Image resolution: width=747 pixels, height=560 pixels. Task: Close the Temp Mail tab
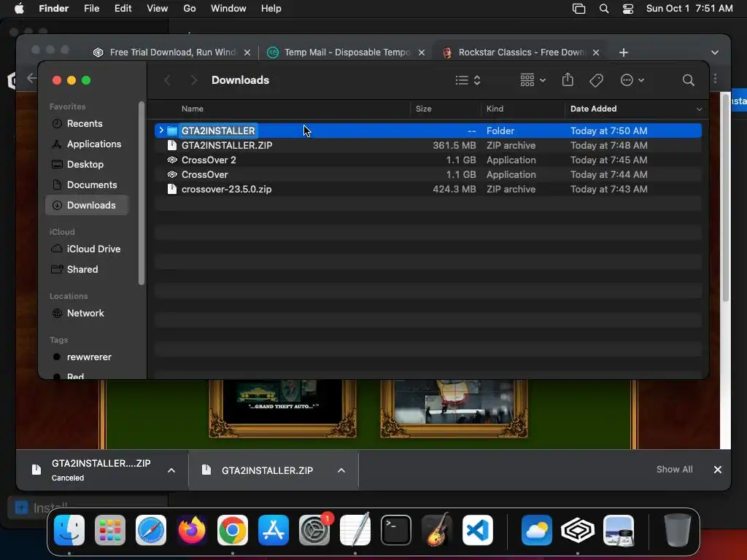421,52
